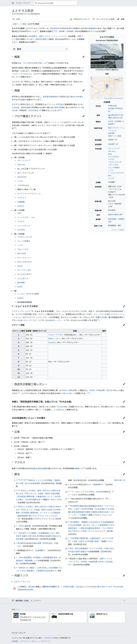The height and width of the screenshot is (644, 137).
Task: Open related page card 新所沢パルコ
Action: [x=107, y=617]
